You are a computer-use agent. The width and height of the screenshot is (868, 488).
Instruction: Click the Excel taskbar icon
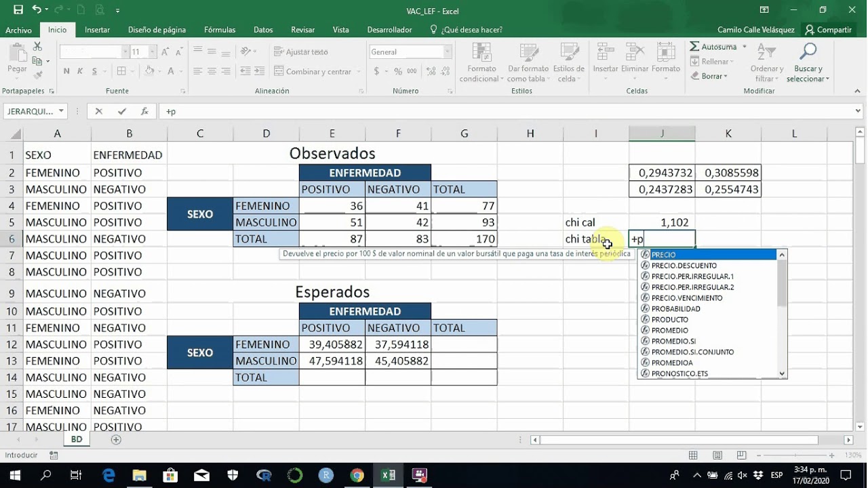click(388, 475)
